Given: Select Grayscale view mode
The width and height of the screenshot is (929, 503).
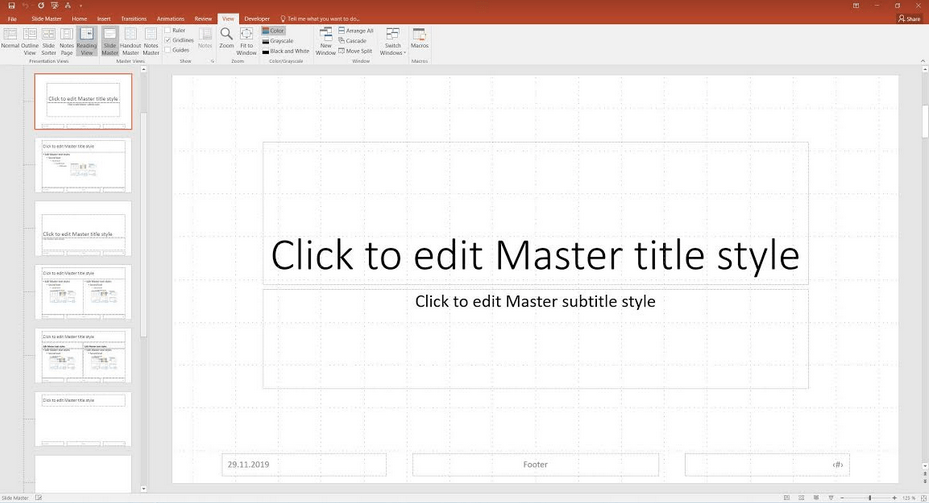Looking at the screenshot, I should point(278,41).
